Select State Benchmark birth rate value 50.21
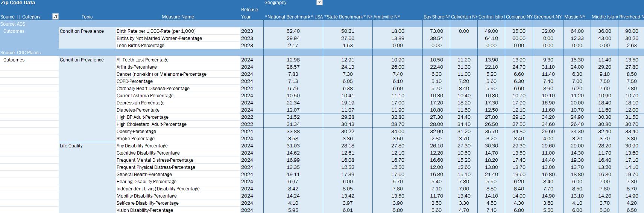 tap(348, 31)
